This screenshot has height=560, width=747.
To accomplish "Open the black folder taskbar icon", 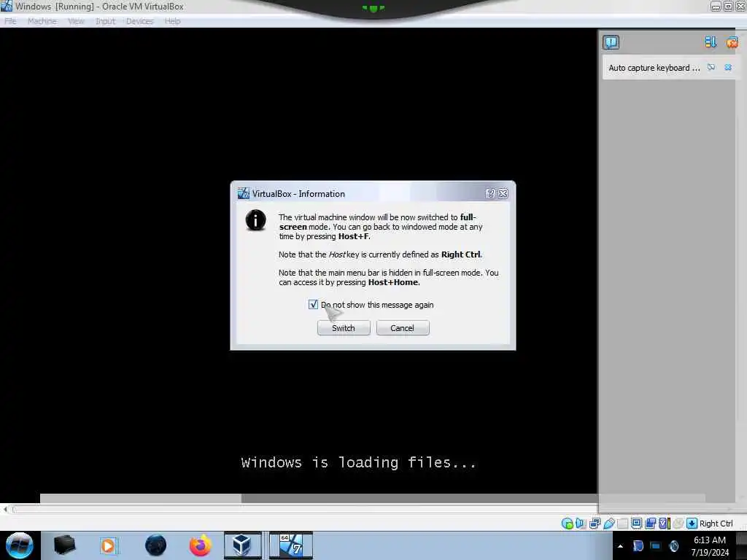I will 65,545.
